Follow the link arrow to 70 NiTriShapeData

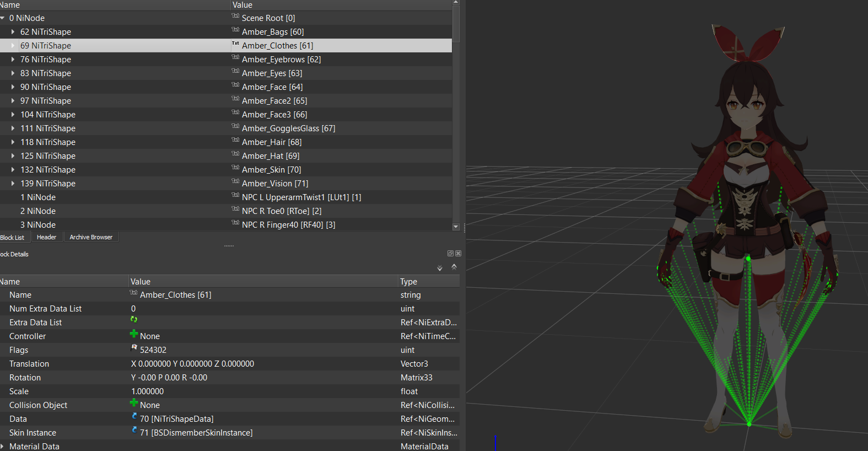click(x=134, y=416)
